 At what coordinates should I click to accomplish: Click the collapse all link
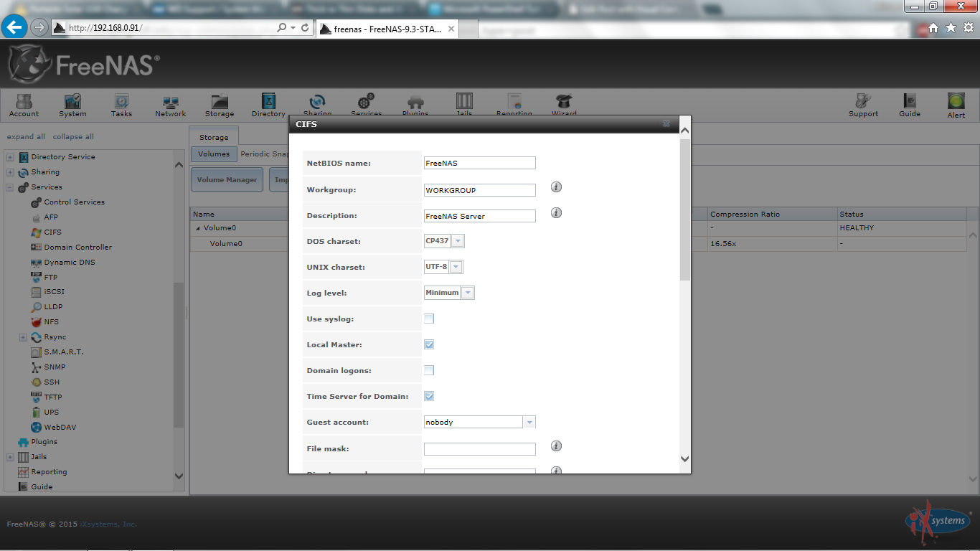(73, 137)
